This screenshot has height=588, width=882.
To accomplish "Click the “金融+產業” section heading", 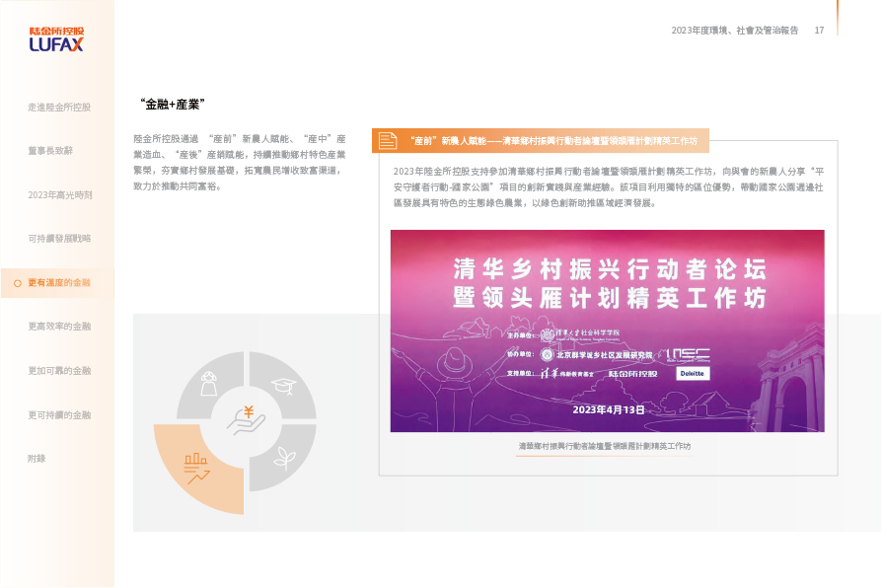I will point(173,104).
